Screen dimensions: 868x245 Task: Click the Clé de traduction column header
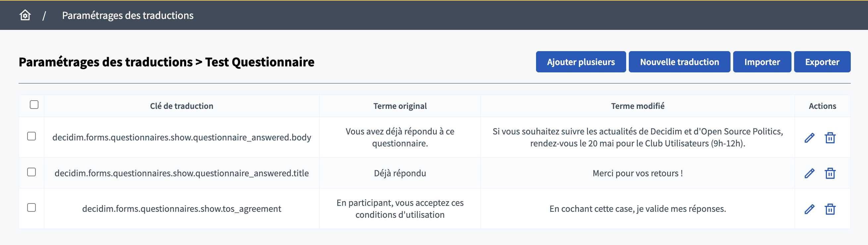pos(181,106)
